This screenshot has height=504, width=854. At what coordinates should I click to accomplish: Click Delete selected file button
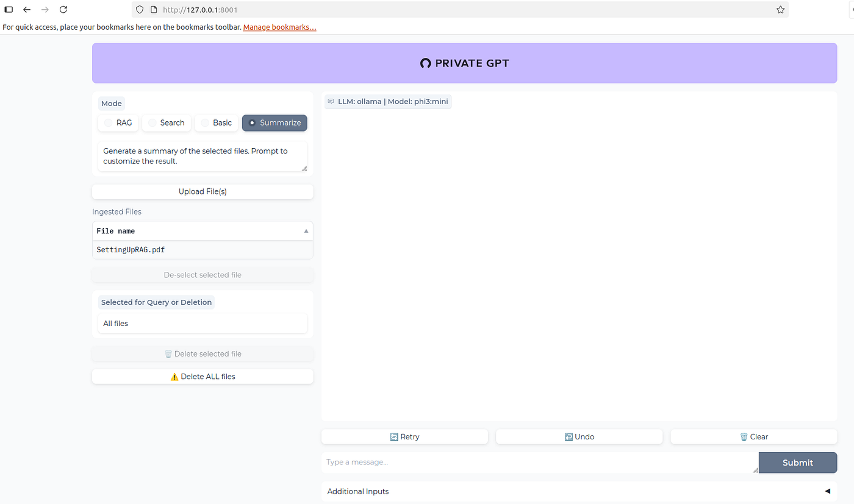(203, 353)
